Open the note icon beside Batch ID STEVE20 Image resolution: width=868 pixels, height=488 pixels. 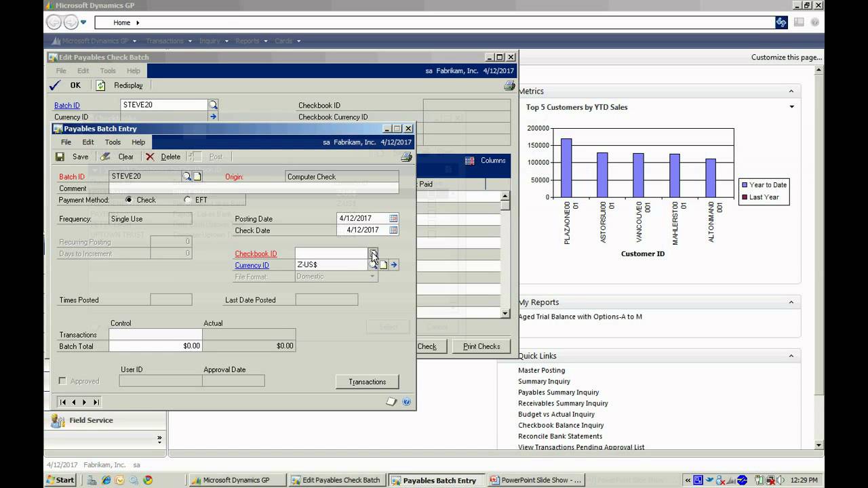tap(197, 176)
